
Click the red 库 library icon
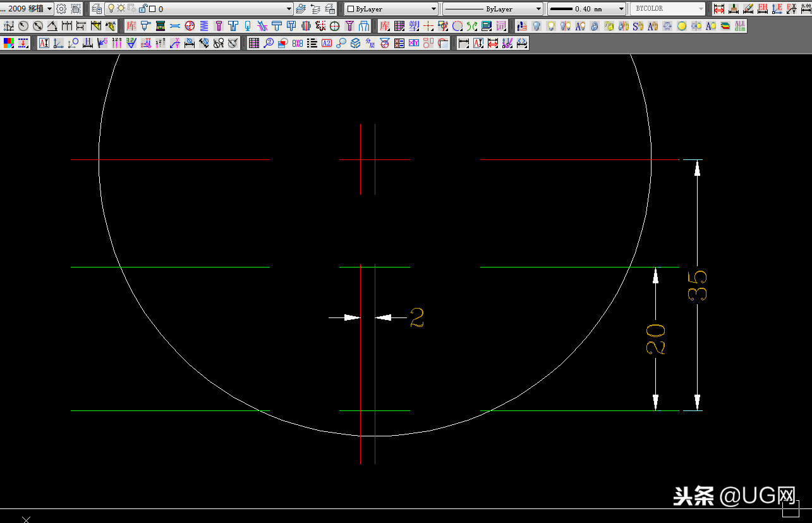[x=131, y=26]
